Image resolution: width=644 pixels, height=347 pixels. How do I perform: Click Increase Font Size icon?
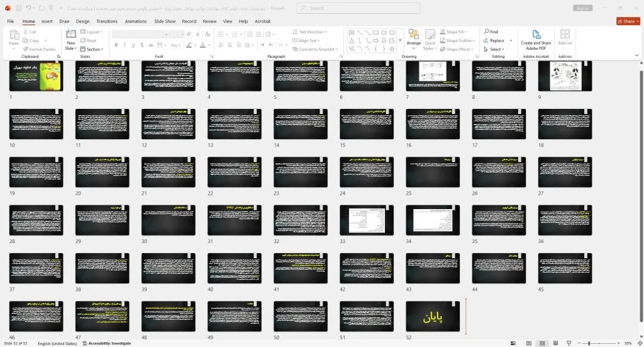pos(189,34)
